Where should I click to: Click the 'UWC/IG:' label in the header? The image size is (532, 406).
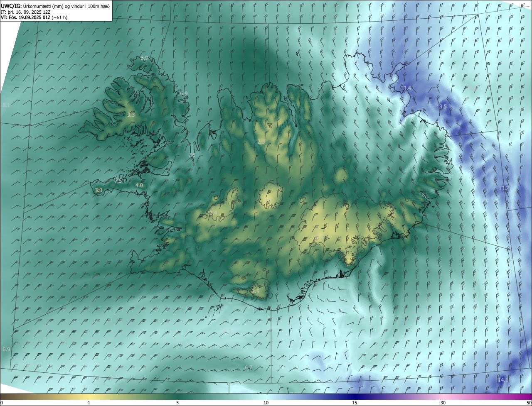(11, 6)
